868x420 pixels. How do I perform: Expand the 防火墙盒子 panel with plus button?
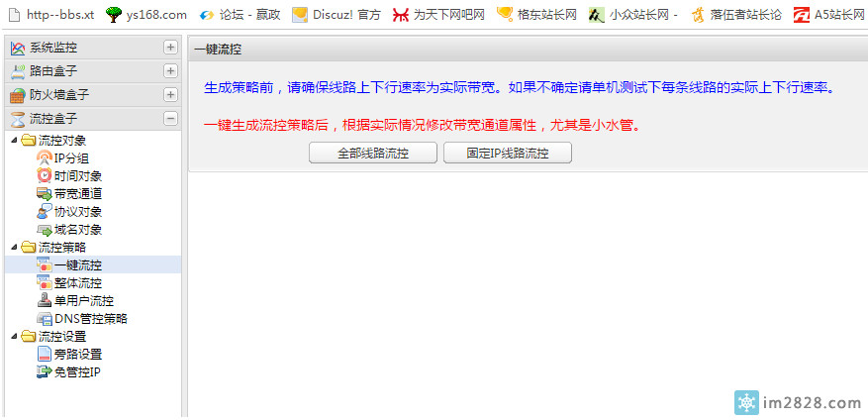171,95
